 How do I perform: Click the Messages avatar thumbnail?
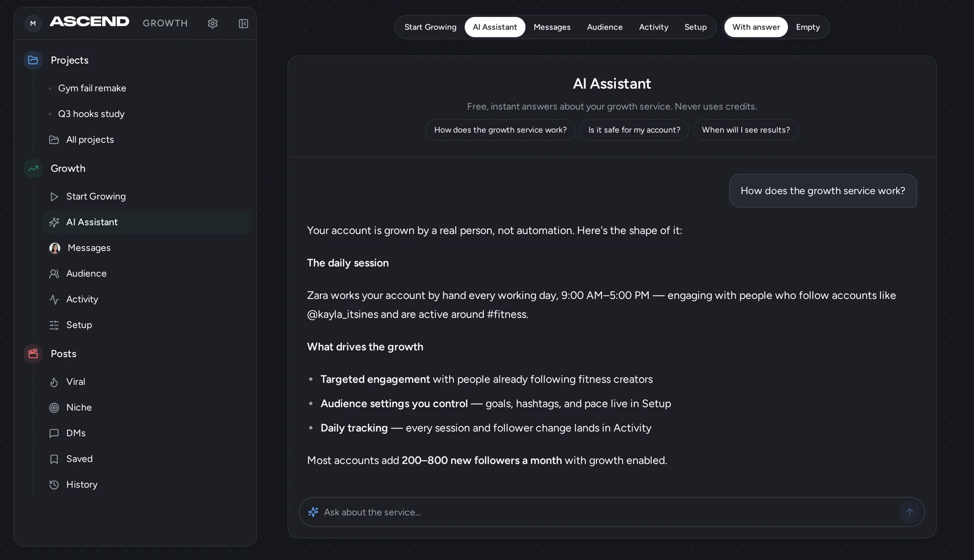click(55, 248)
